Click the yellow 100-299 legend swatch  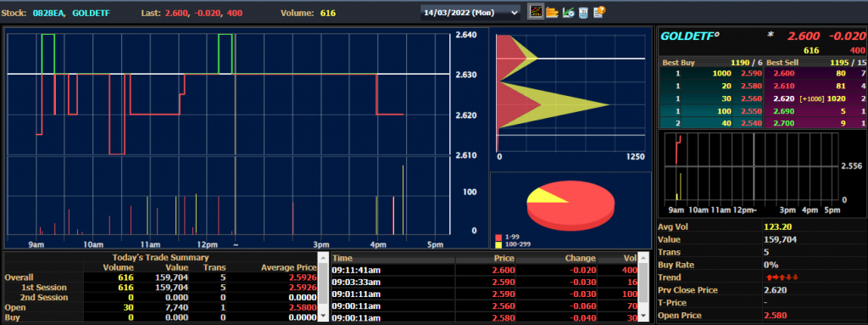coord(498,244)
